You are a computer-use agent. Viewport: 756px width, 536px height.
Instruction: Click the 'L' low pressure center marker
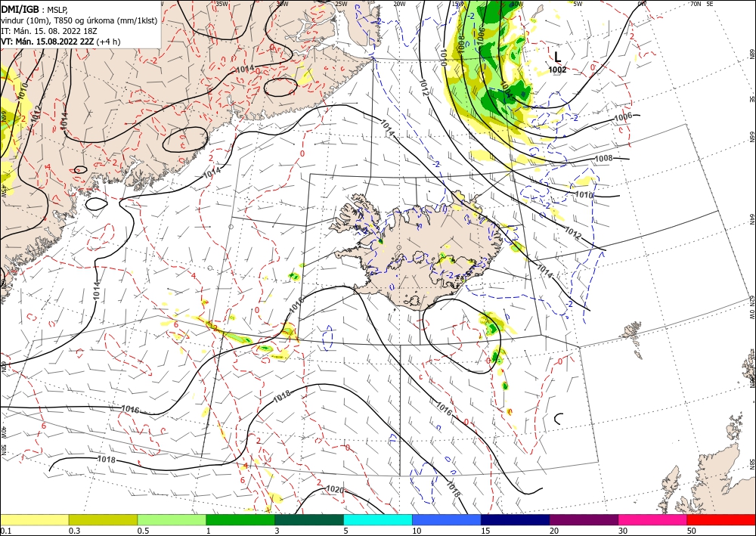coord(558,57)
